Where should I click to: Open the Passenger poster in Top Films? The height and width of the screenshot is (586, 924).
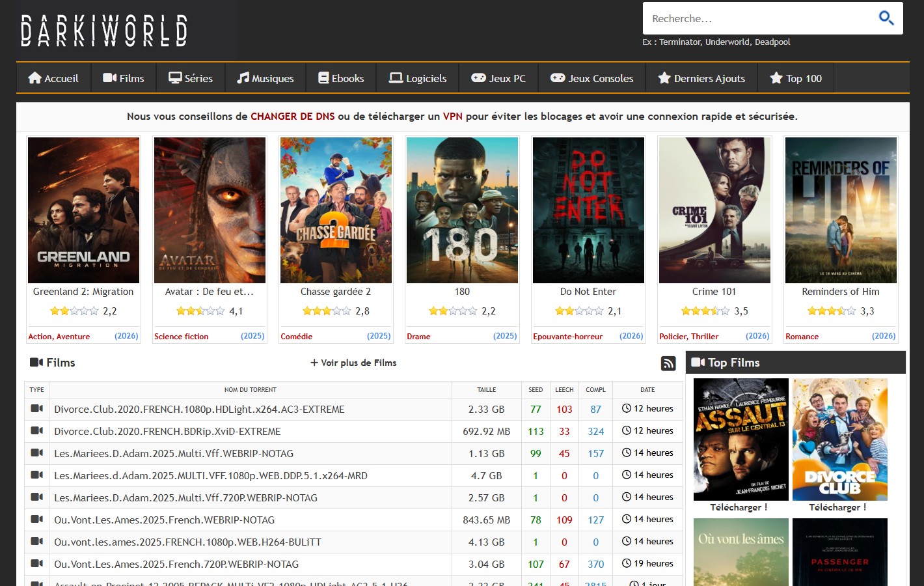(x=840, y=552)
